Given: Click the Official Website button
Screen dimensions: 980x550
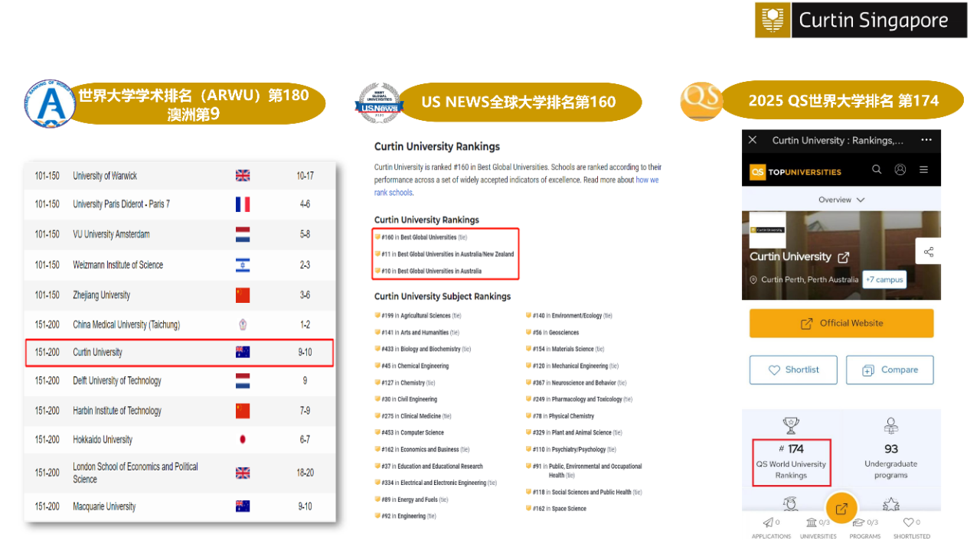Looking at the screenshot, I should [x=841, y=324].
